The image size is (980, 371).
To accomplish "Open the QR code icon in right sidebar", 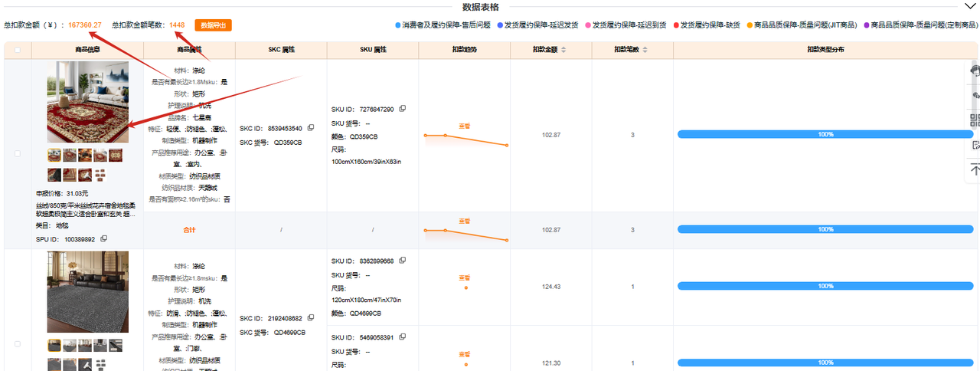I will 975,120.
